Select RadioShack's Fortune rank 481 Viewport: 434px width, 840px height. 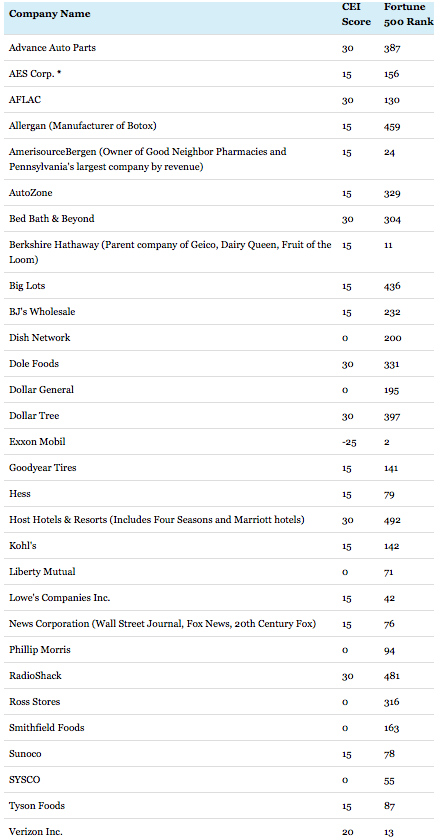click(x=392, y=676)
